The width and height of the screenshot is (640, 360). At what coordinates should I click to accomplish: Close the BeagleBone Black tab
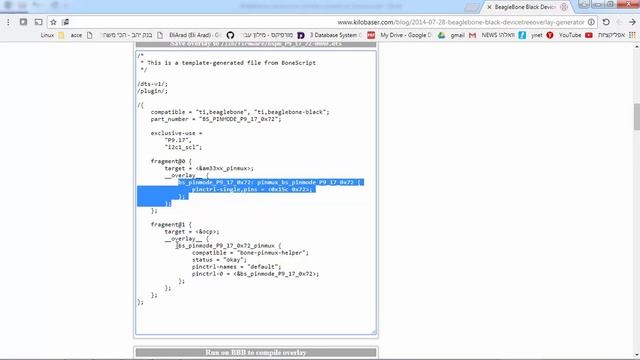click(x=489, y=7)
